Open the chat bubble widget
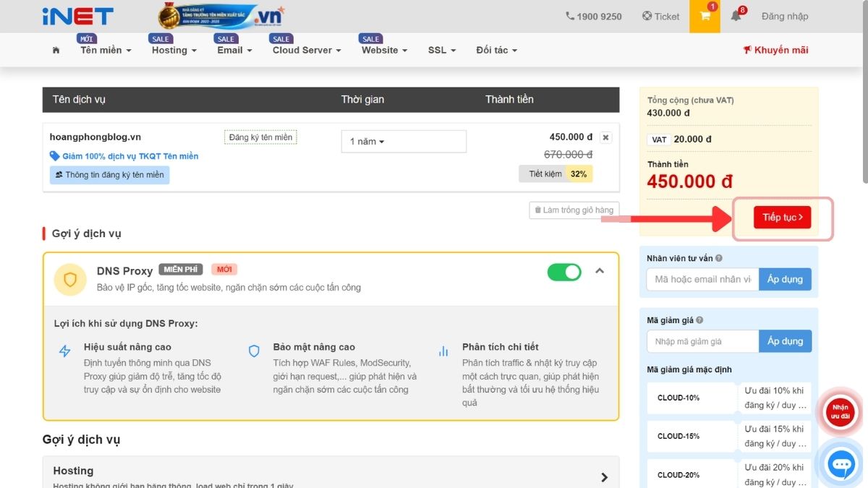 (841, 464)
